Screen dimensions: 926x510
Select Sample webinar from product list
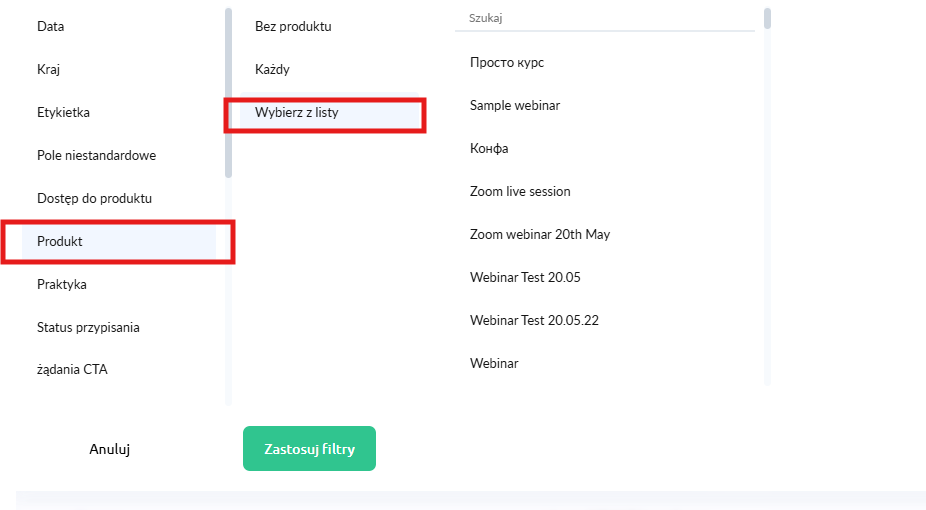[x=515, y=106]
